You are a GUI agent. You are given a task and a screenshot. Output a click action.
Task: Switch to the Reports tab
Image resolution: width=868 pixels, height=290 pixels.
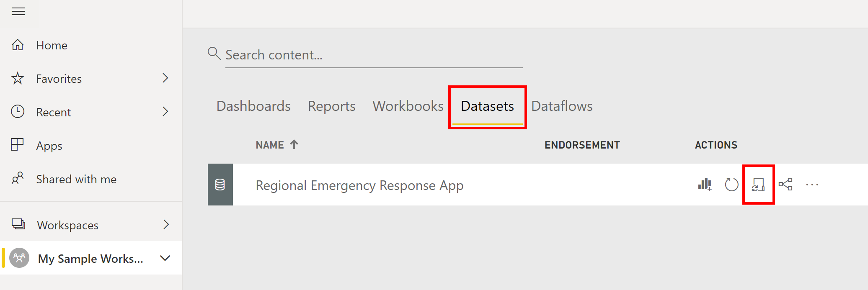[331, 106]
